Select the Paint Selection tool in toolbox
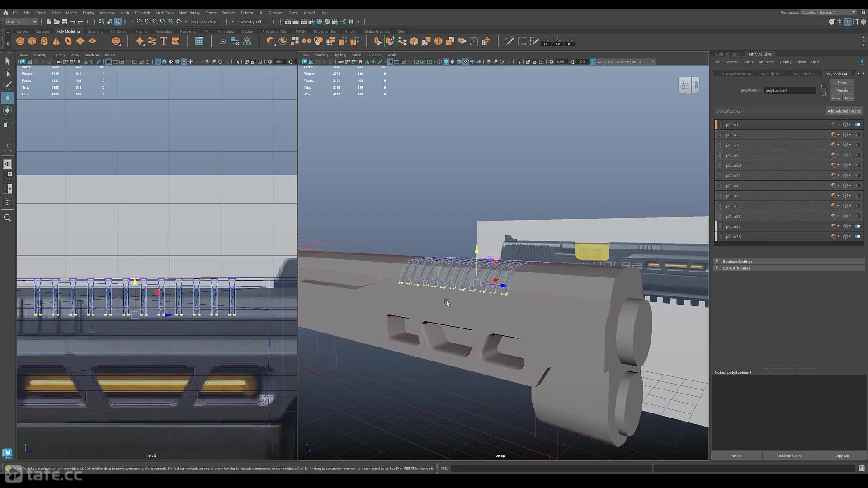The image size is (868, 488). click(7, 85)
